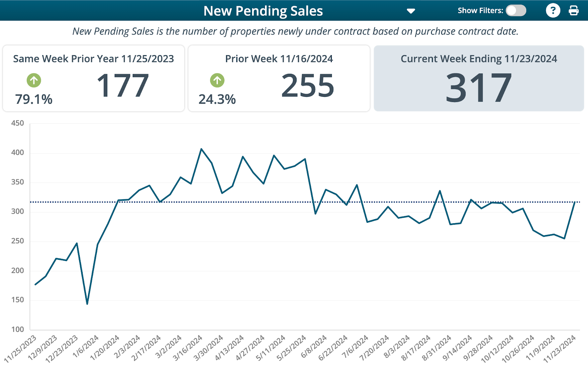Click the 6/22/2024 x-axis date label
This screenshot has height=370, width=588.
point(333,348)
